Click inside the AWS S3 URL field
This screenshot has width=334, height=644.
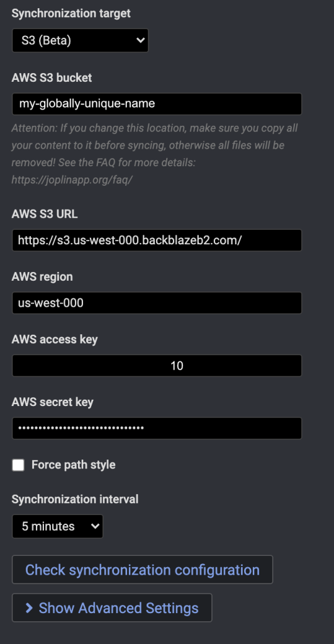(x=157, y=240)
